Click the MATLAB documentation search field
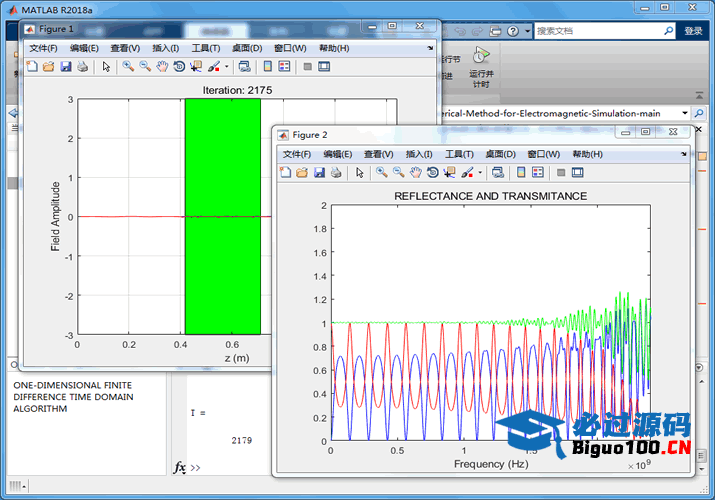715x500 pixels. click(598, 31)
